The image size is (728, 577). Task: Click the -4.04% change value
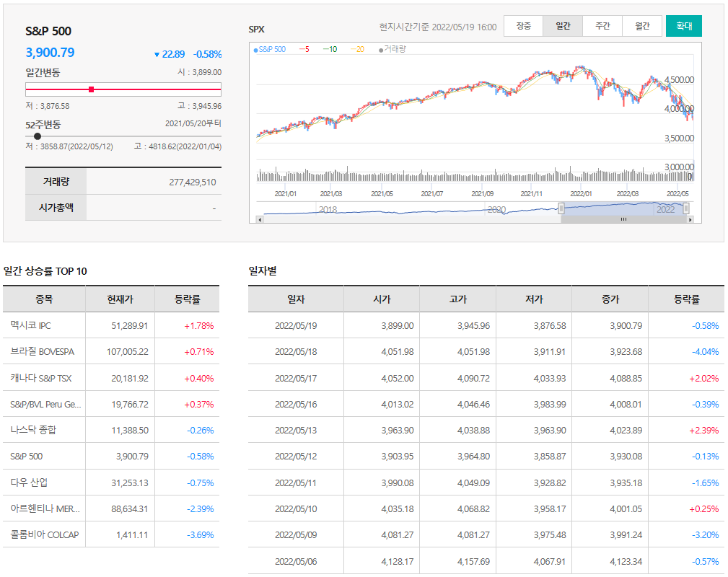[705, 352]
